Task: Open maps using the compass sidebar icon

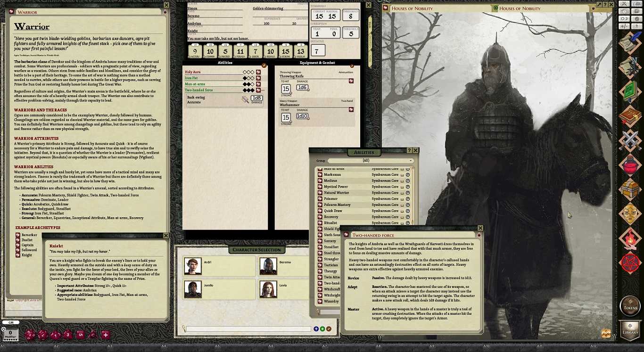Action: pyautogui.click(x=634, y=67)
